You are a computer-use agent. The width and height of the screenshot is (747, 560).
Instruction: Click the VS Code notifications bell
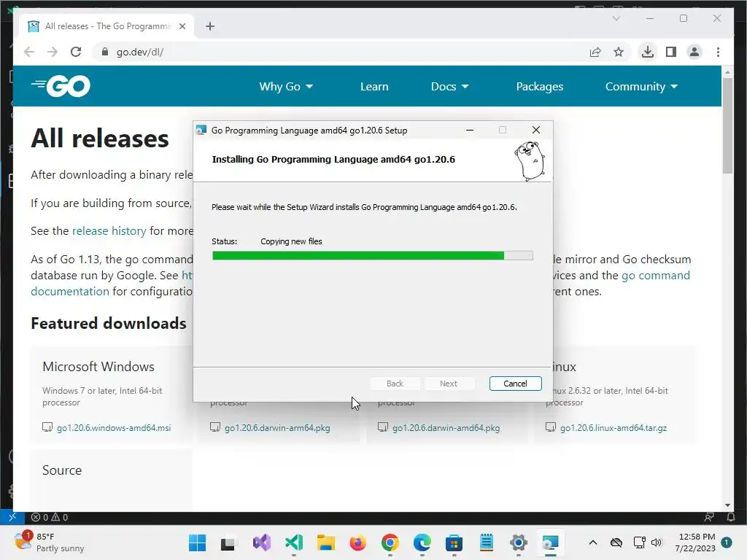pyautogui.click(x=731, y=517)
